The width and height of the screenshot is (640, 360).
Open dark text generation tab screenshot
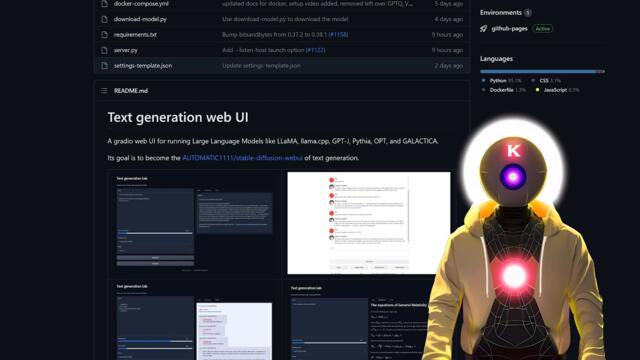coord(195,223)
